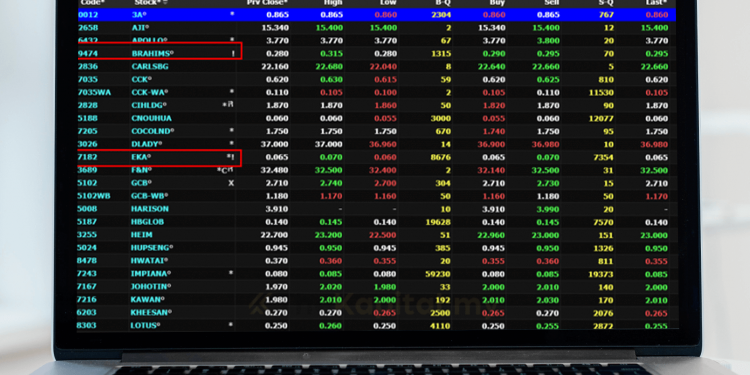
Task: Select the KAWAN stock name
Action: point(147,299)
